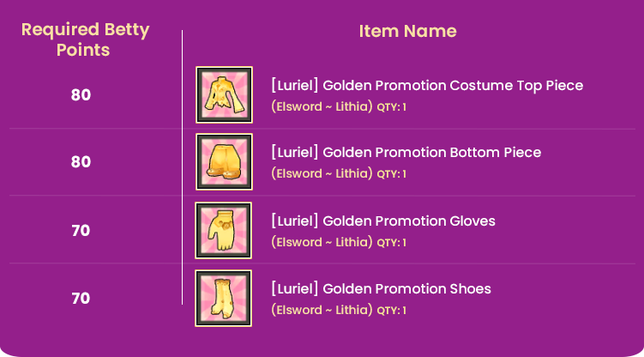Click the Golden Promotion Costume Top Piece icon
The width and height of the screenshot is (644, 357).
pyautogui.click(x=224, y=94)
